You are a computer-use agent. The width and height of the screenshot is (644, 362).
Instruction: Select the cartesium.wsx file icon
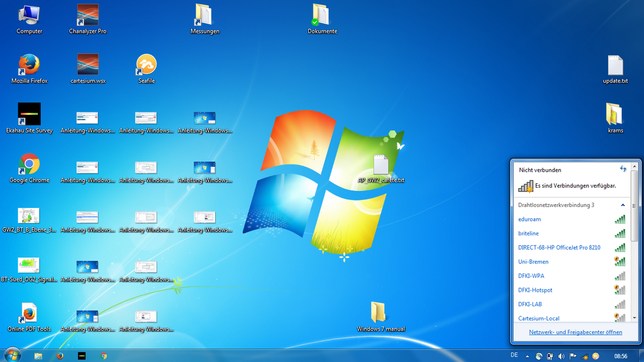click(87, 65)
